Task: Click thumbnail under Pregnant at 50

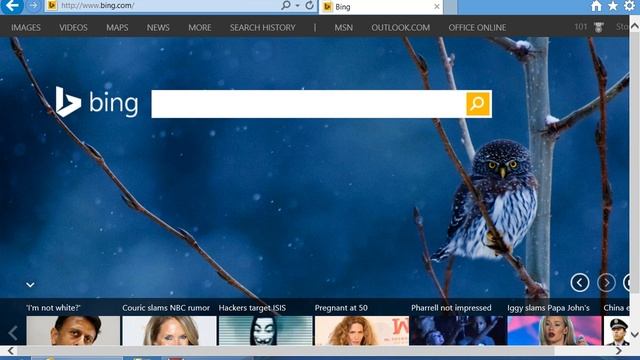Action: click(362, 331)
